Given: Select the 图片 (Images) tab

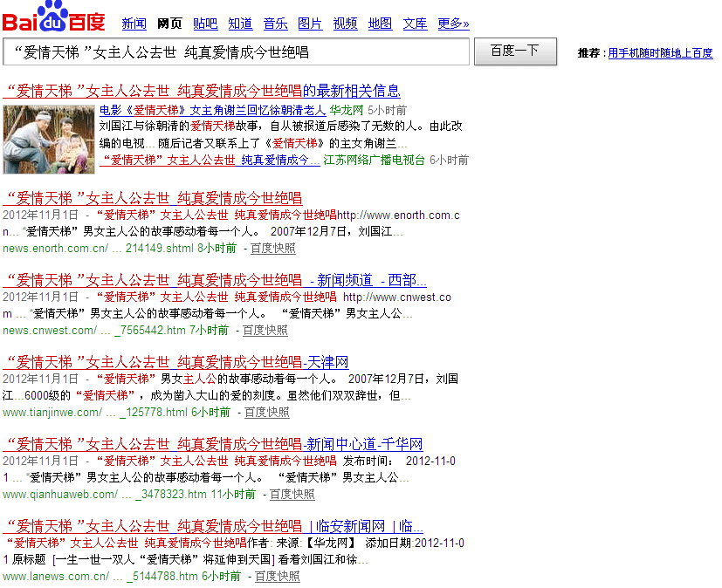Looking at the screenshot, I should click(310, 24).
